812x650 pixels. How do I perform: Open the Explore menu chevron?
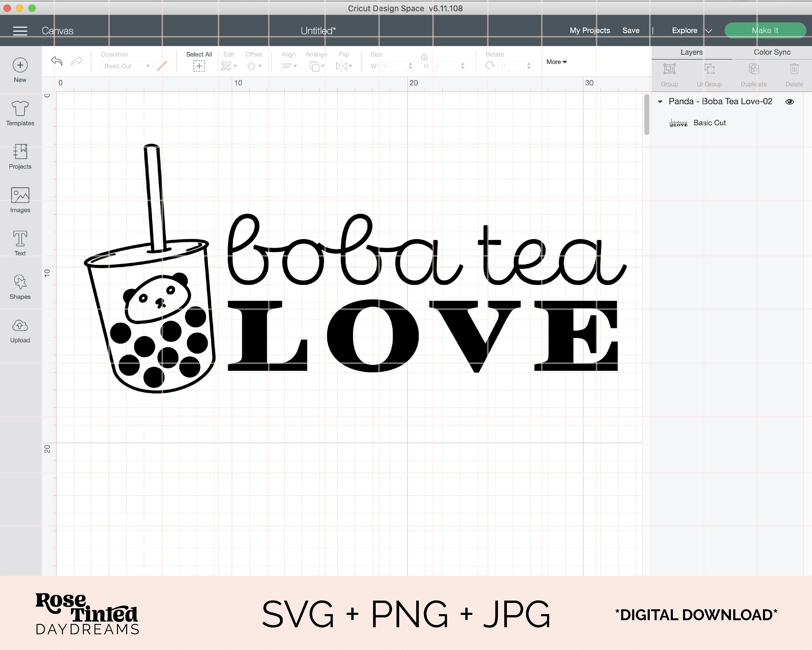pyautogui.click(x=709, y=31)
